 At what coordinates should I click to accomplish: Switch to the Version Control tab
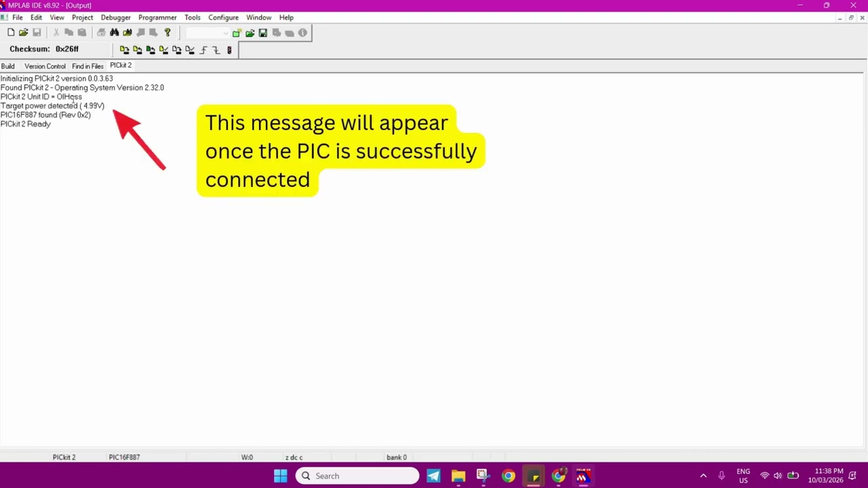[45, 66]
